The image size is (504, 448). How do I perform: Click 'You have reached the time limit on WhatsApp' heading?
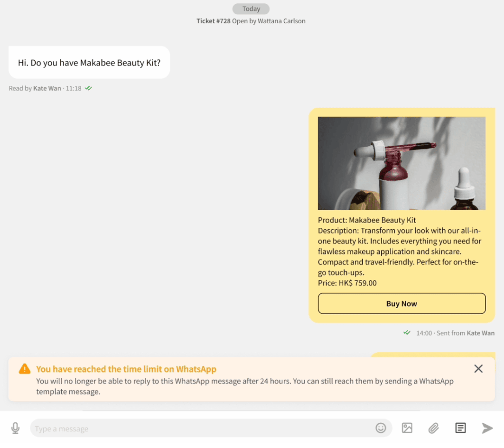pyautogui.click(x=126, y=369)
